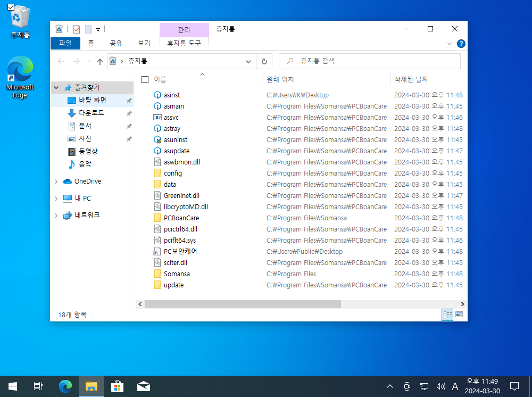Click the New Folder quick access icon
532x397 pixels.
88,29
